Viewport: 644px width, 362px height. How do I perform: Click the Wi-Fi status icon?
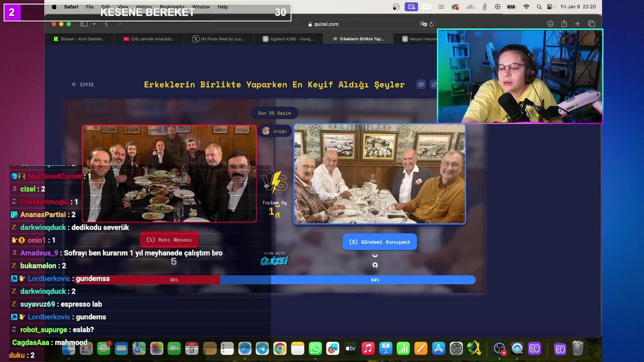point(526,7)
